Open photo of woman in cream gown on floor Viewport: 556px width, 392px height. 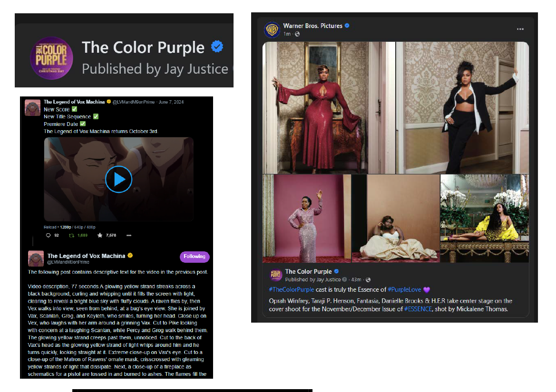[396, 219]
